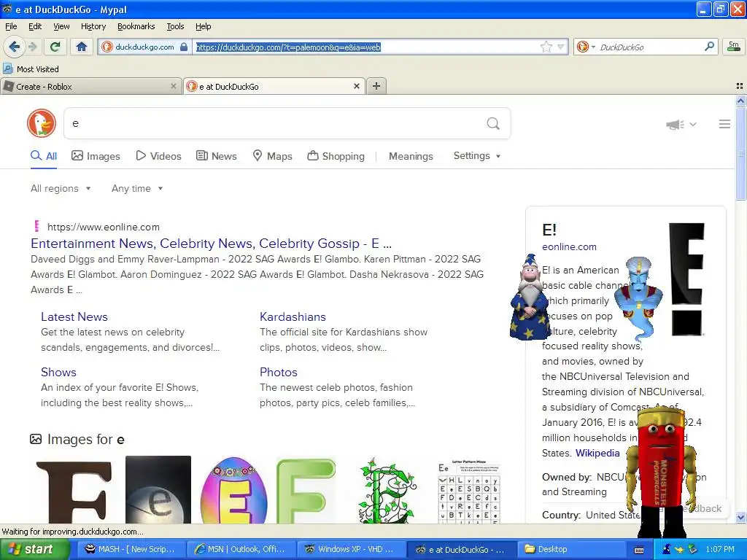Switch to the Create - Roblox tab

point(90,87)
